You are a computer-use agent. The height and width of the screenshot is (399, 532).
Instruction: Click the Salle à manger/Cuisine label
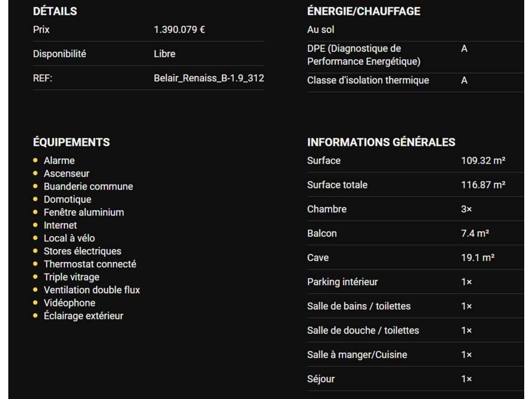click(x=357, y=355)
